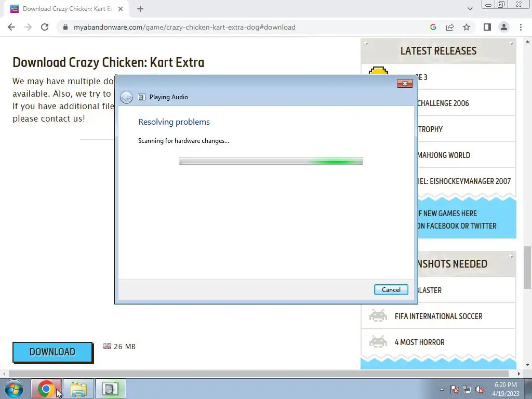Click Chrome icon in taskbar
This screenshot has width=532, height=399.
coord(46,389)
